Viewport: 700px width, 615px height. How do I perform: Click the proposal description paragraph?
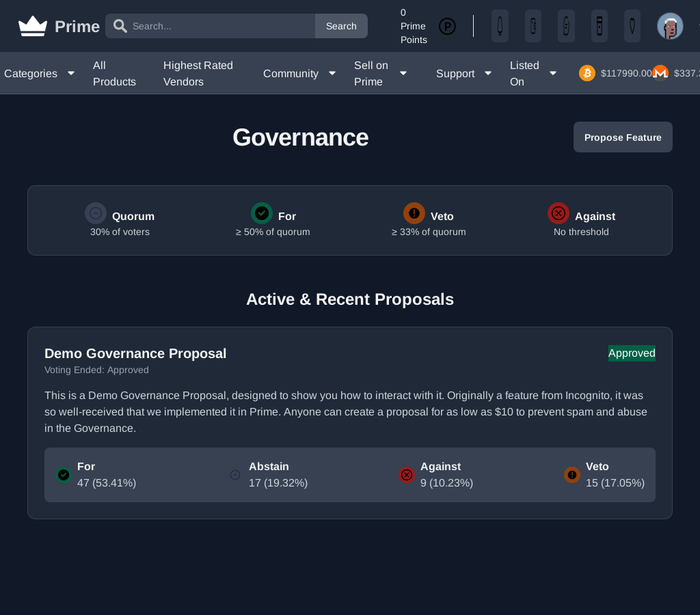point(345,411)
